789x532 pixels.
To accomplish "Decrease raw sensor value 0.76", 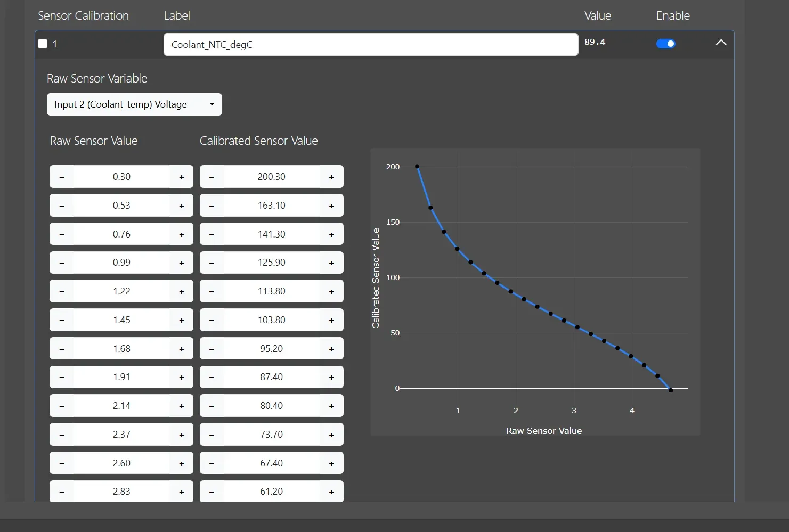I will (62, 234).
